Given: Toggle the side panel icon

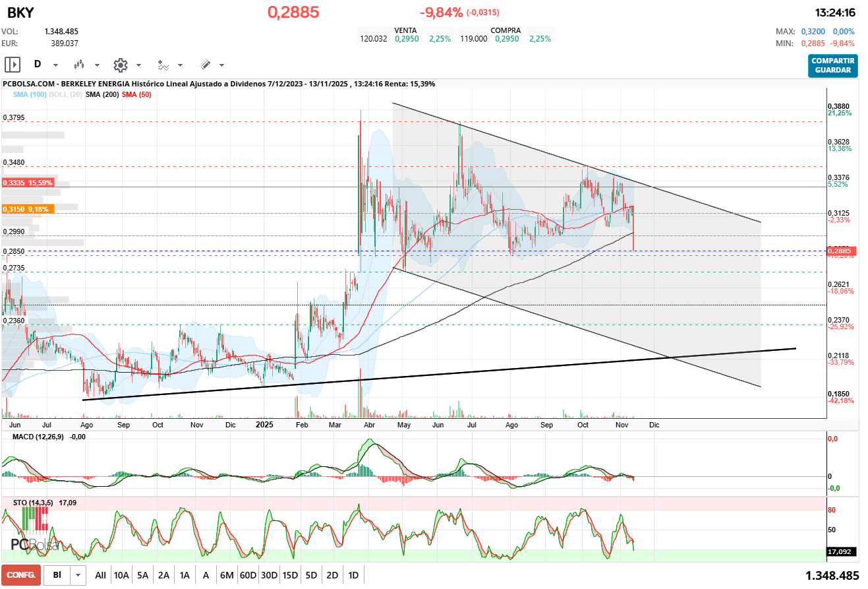Looking at the screenshot, I should click(x=13, y=65).
